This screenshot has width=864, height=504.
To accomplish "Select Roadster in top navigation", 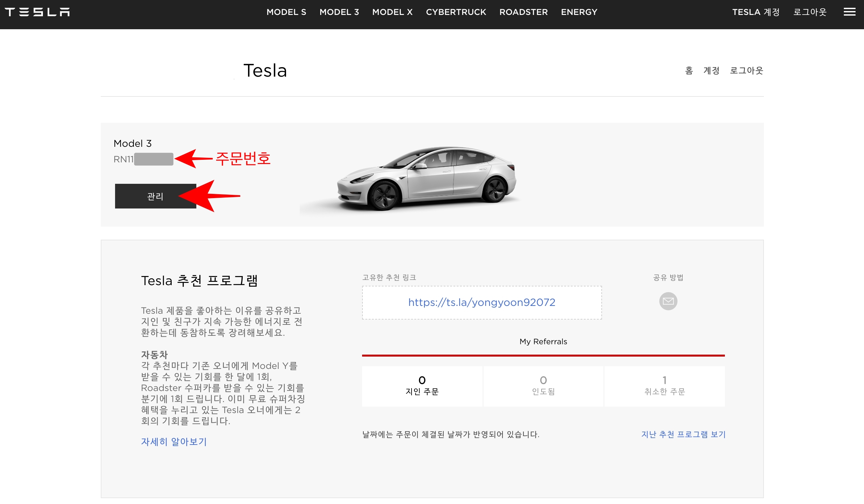I will pyautogui.click(x=523, y=12).
